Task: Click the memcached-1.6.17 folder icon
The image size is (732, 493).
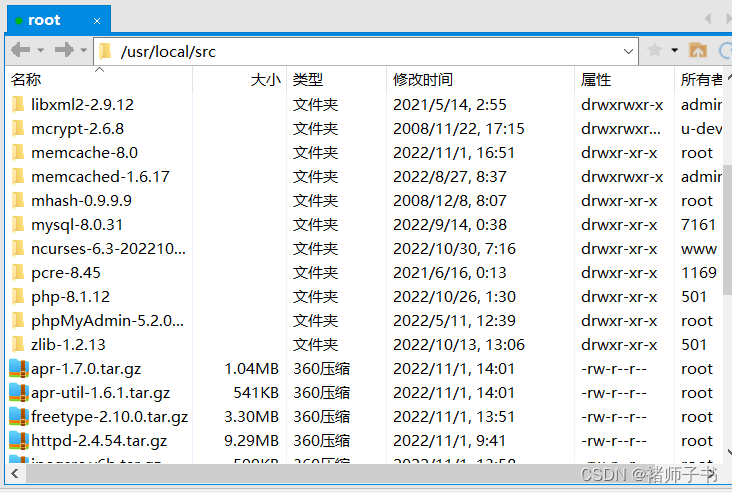Action: click(18, 176)
